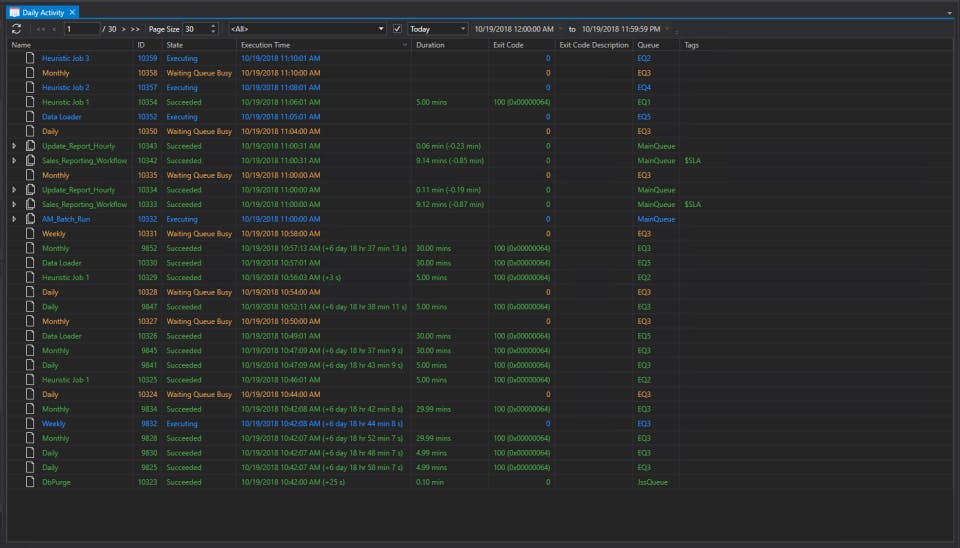
Task: Click the current page number input field
Action: click(81, 29)
